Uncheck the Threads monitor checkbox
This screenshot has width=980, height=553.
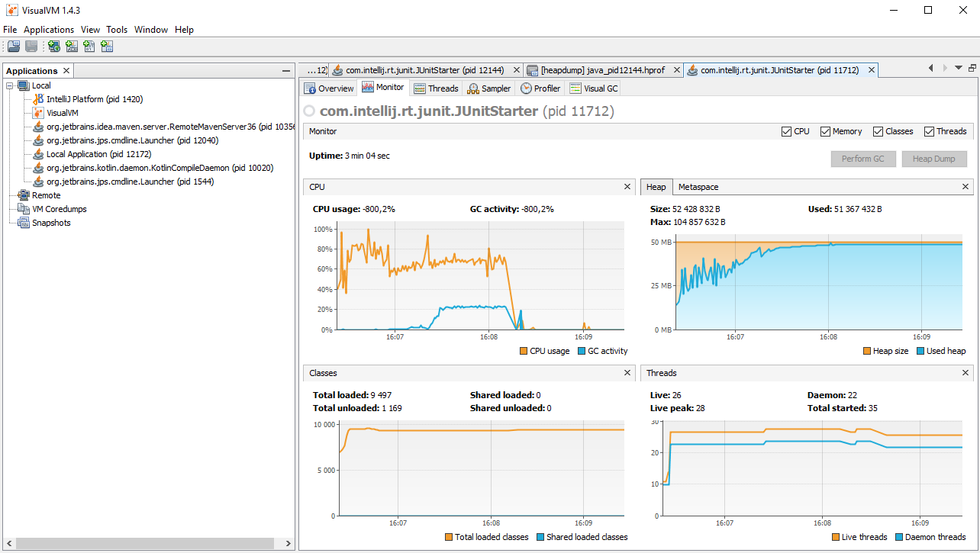929,131
